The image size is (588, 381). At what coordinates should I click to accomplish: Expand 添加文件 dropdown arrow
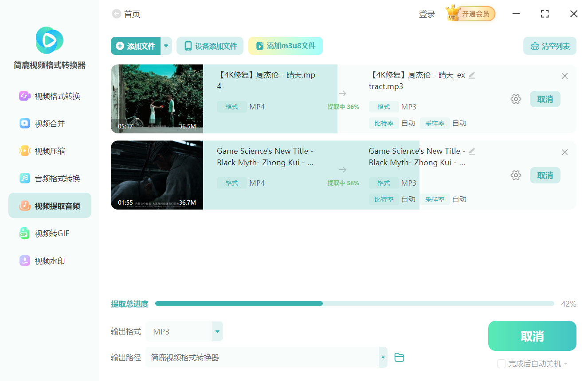[166, 46]
